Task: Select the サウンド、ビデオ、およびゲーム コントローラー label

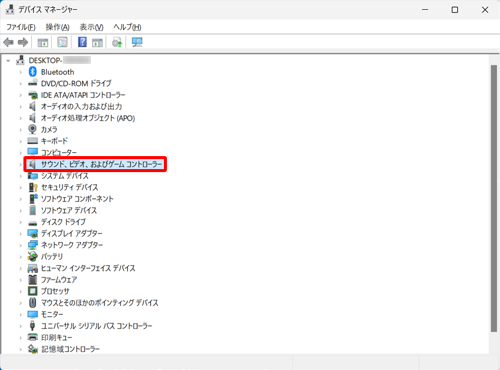Action: [101, 164]
